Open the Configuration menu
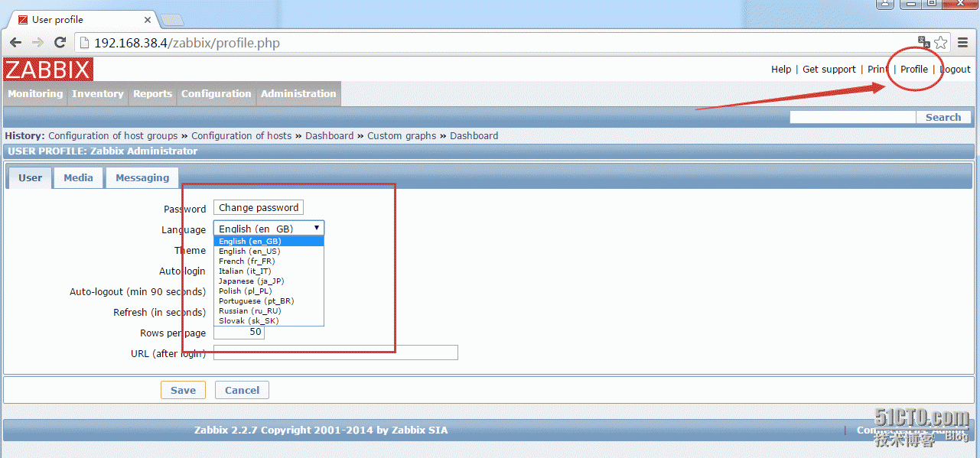Screen dimensions: 980x458 coord(216,94)
